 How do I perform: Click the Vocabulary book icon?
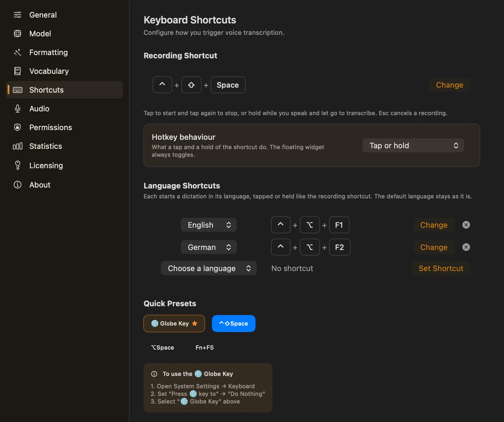(18, 71)
